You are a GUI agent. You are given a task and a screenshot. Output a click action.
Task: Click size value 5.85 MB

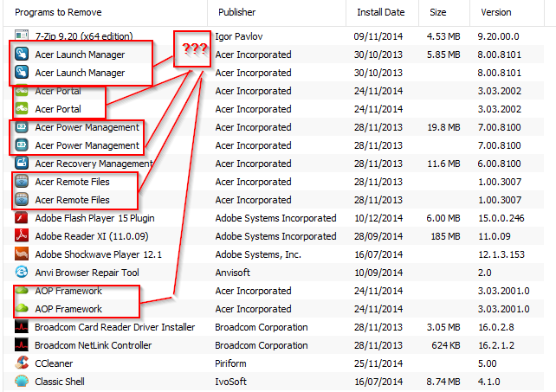tap(443, 55)
